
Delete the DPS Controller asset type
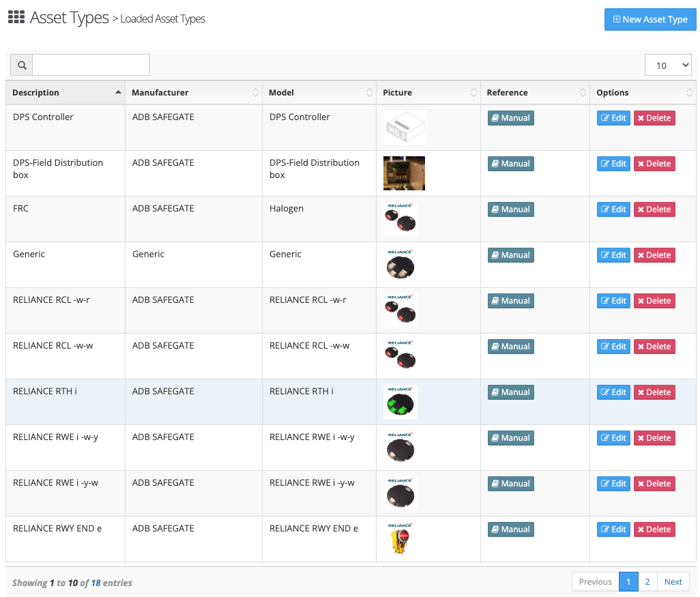point(654,118)
